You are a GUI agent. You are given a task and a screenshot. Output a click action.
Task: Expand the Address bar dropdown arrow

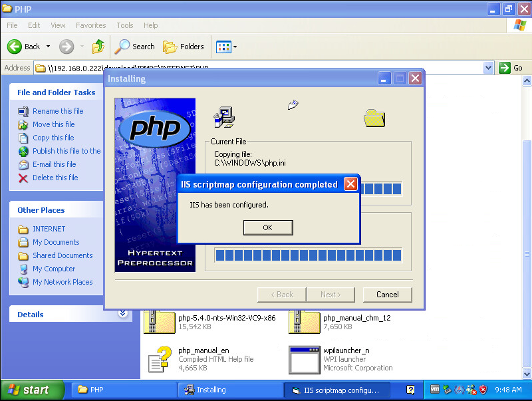(x=488, y=68)
